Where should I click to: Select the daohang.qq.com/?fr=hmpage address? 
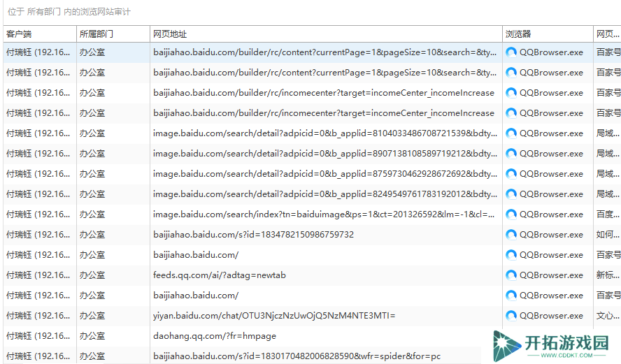tap(215, 336)
